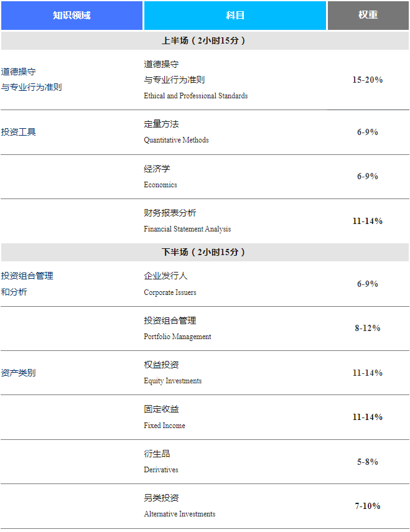Image resolution: width=410 pixels, height=532 pixels.
Task: Click the 5-8% weight for Derivatives
Action: pos(367,462)
